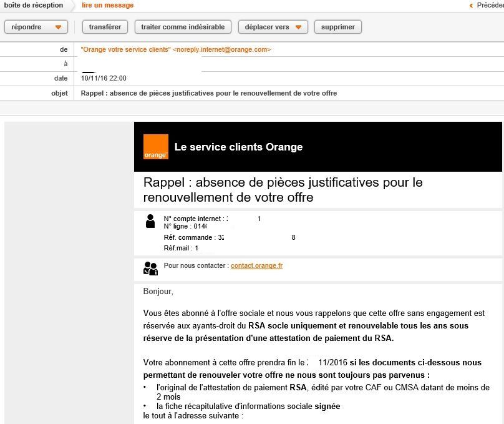This screenshot has width=504, height=424.
Task: Click the two-person contact icon
Action: pos(150,269)
